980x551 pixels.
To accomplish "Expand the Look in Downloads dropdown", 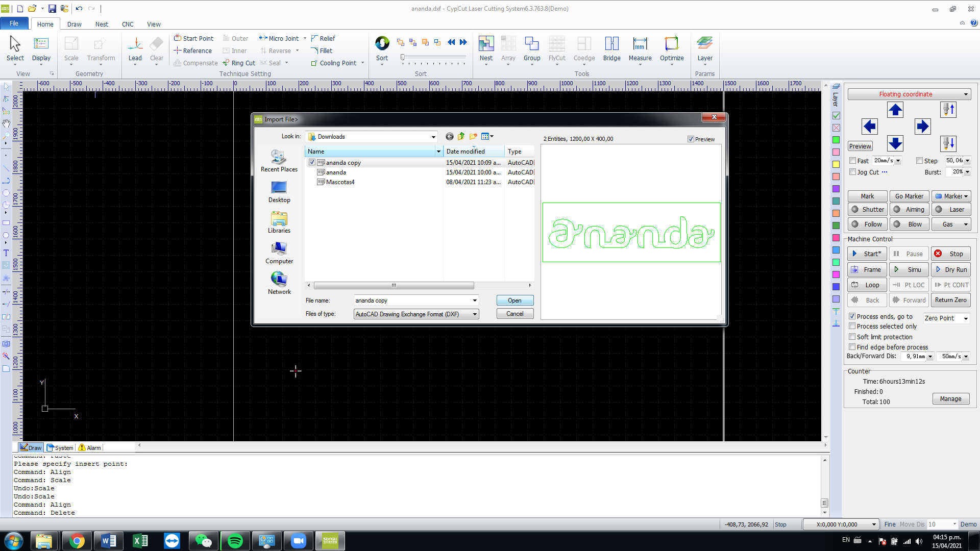I will point(433,137).
